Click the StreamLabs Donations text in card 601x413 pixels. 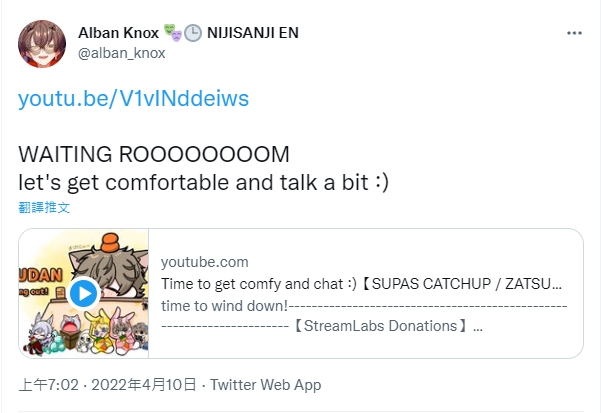[380, 326]
